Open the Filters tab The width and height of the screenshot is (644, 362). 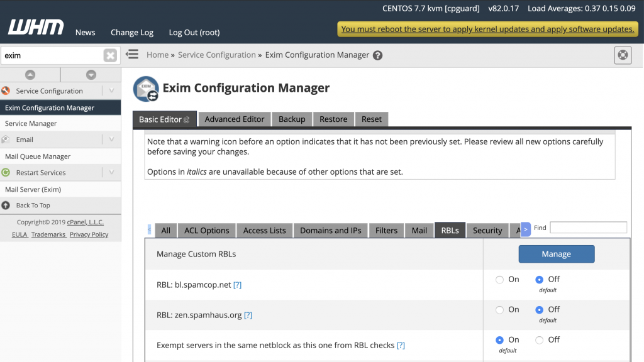coord(387,230)
